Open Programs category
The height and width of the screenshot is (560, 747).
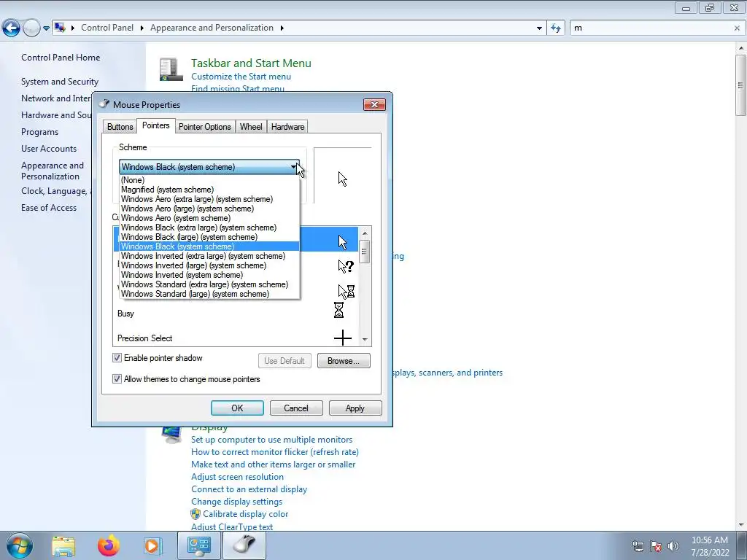tap(39, 132)
